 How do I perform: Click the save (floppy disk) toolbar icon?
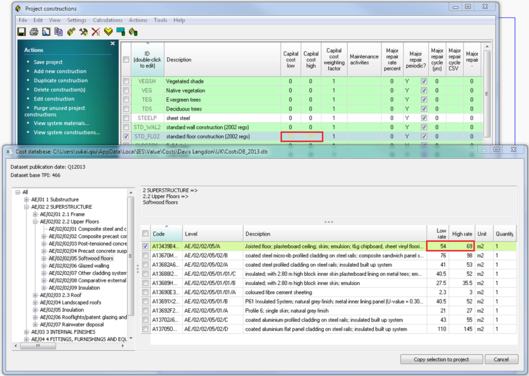22,32
